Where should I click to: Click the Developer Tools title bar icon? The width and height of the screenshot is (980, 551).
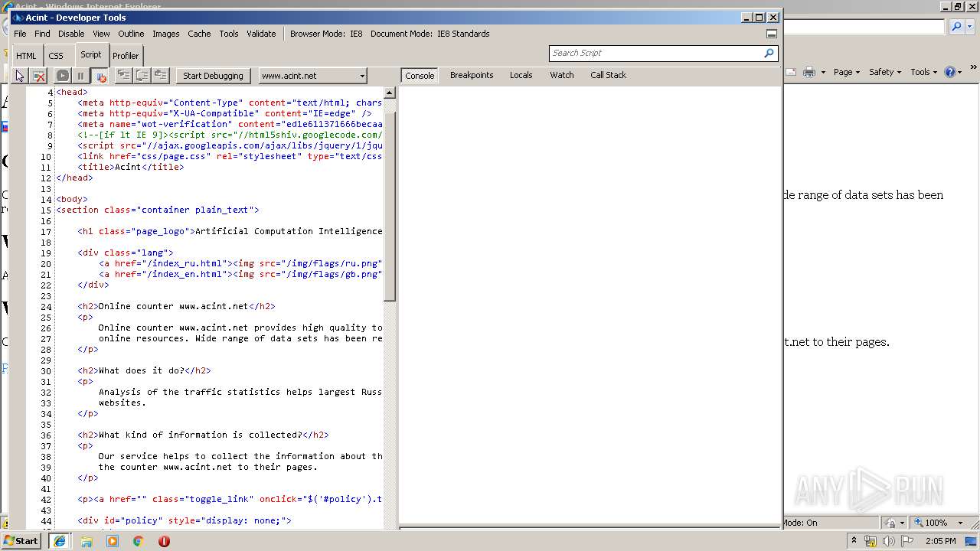click(18, 18)
